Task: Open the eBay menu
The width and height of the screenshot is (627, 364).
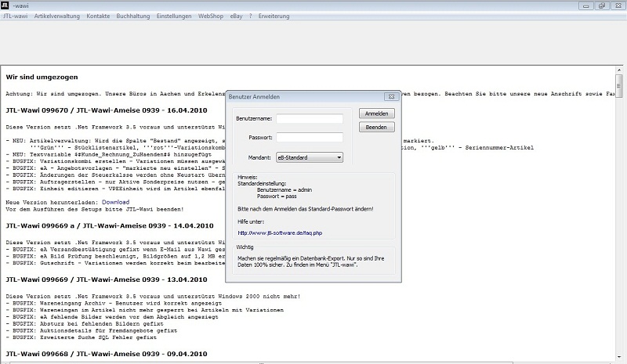Action: click(x=237, y=16)
